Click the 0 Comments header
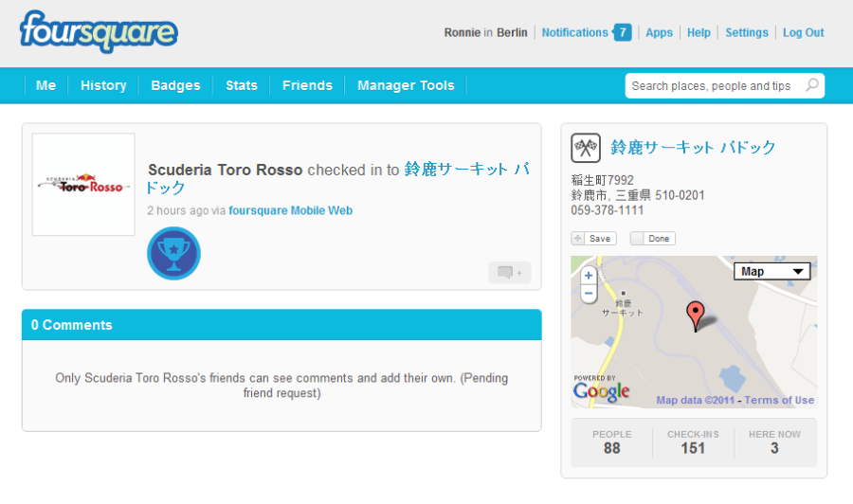This screenshot has width=853, height=504. (281, 325)
